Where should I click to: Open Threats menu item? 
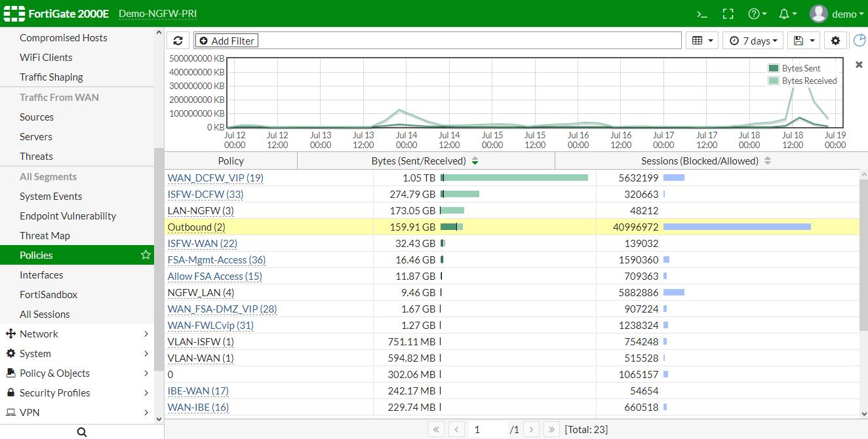(x=36, y=156)
